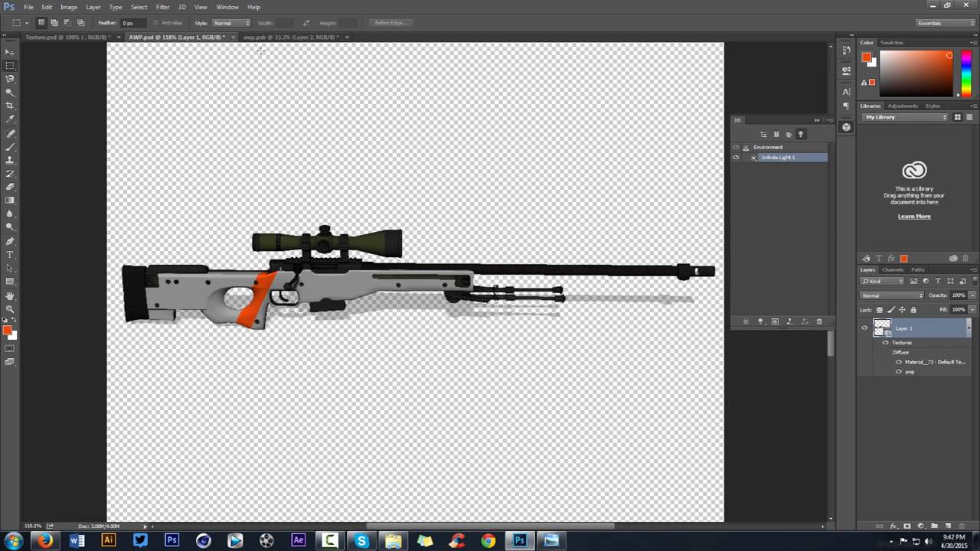The height and width of the screenshot is (551, 980).
Task: Filter 3D panel by lights bulb icon
Action: (x=801, y=135)
